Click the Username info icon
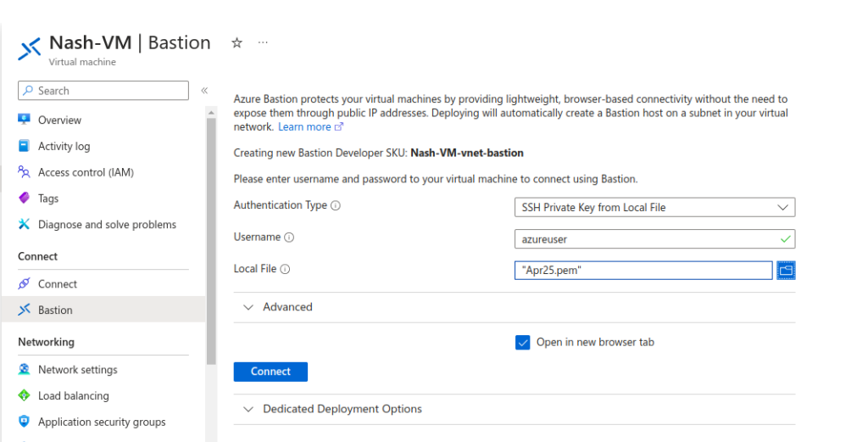The image size is (868, 442). coord(290,238)
